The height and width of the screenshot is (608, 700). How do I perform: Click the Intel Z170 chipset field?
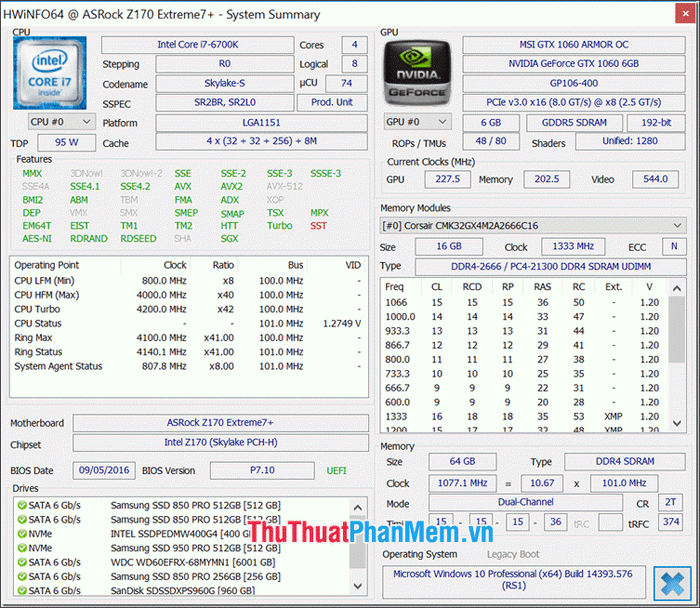pyautogui.click(x=221, y=442)
